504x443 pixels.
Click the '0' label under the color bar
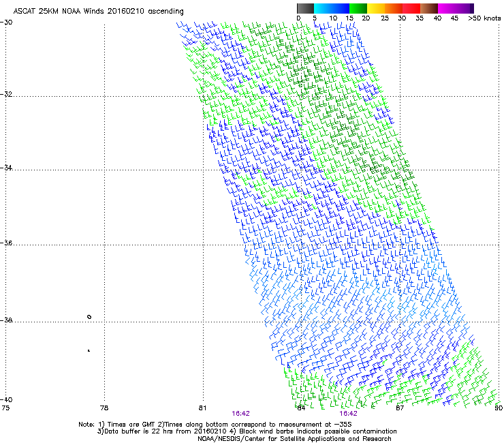298,18
